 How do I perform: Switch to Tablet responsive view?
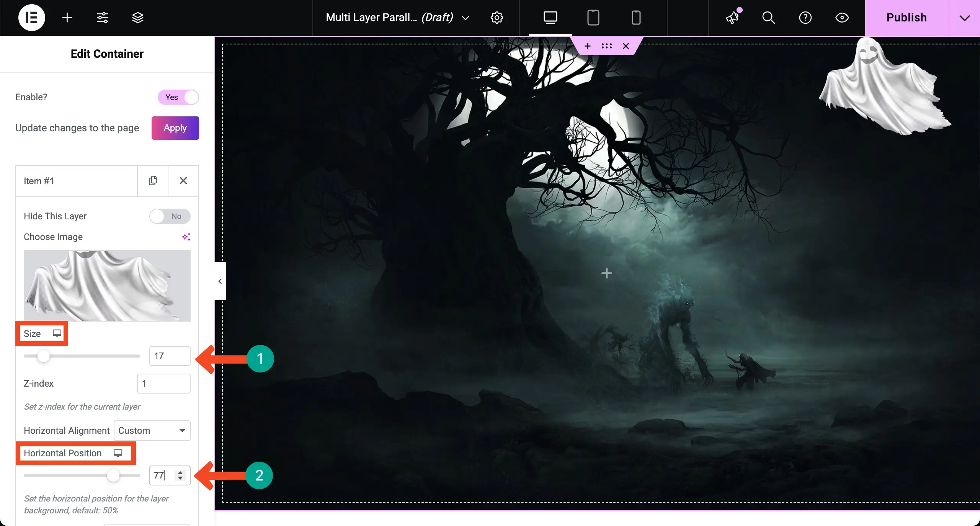593,18
